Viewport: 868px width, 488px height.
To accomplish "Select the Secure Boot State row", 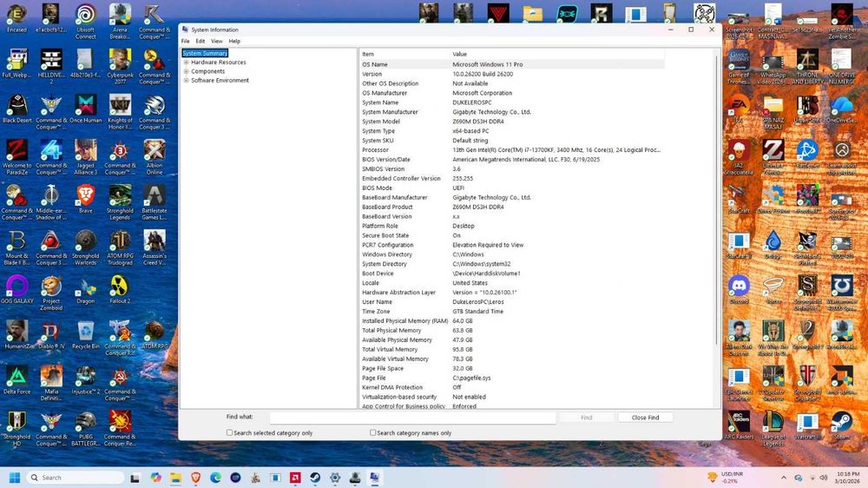I will pos(512,235).
